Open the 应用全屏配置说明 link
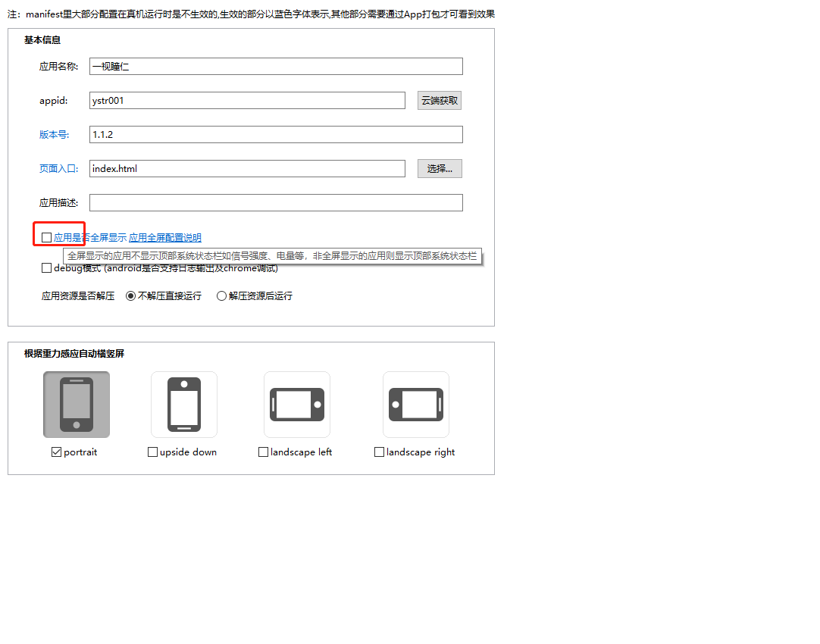 click(x=165, y=238)
